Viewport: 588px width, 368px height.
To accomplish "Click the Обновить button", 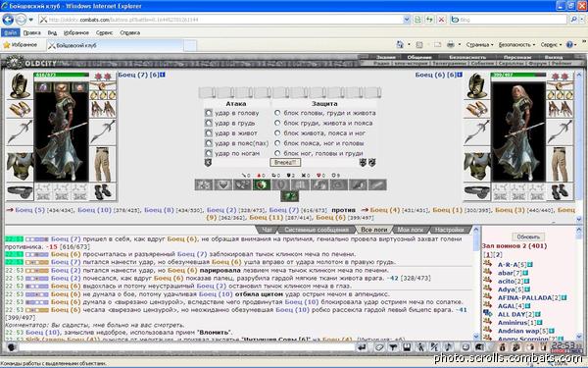I will (528, 237).
